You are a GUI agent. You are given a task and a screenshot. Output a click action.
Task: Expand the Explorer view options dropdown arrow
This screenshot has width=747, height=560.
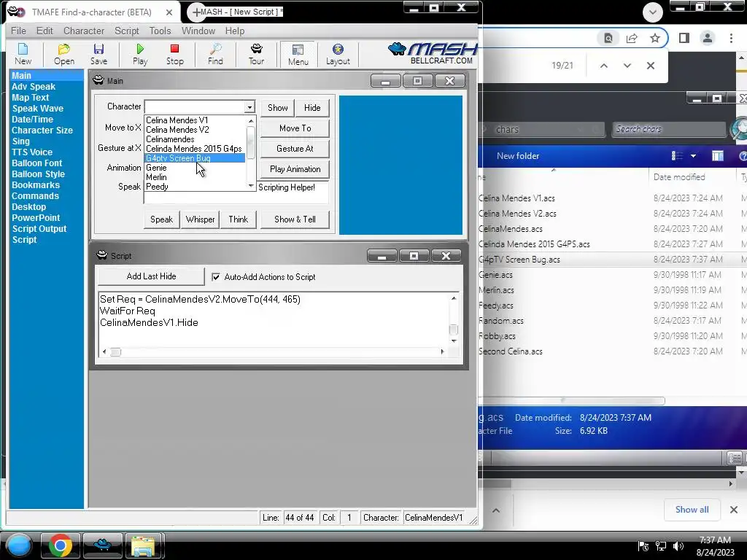(x=693, y=156)
